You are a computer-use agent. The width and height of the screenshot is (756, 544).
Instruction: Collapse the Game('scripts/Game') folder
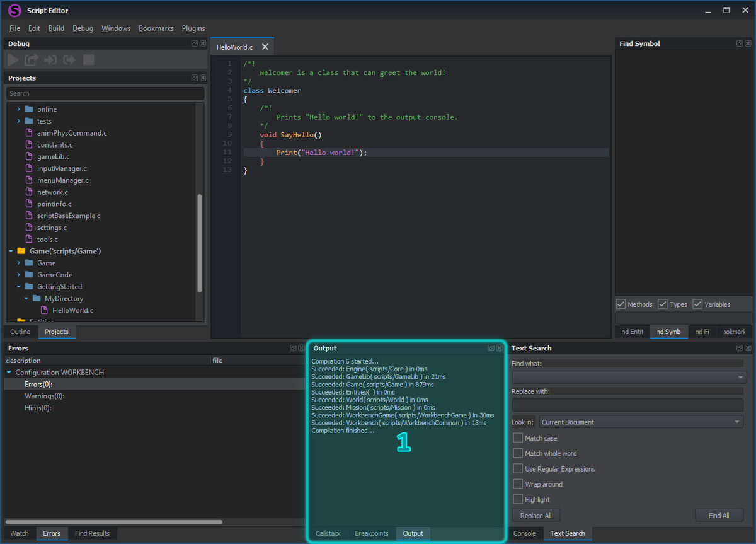10,251
